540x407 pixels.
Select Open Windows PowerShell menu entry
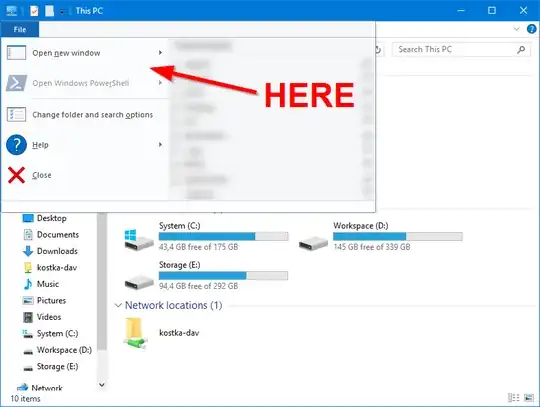tap(85, 83)
